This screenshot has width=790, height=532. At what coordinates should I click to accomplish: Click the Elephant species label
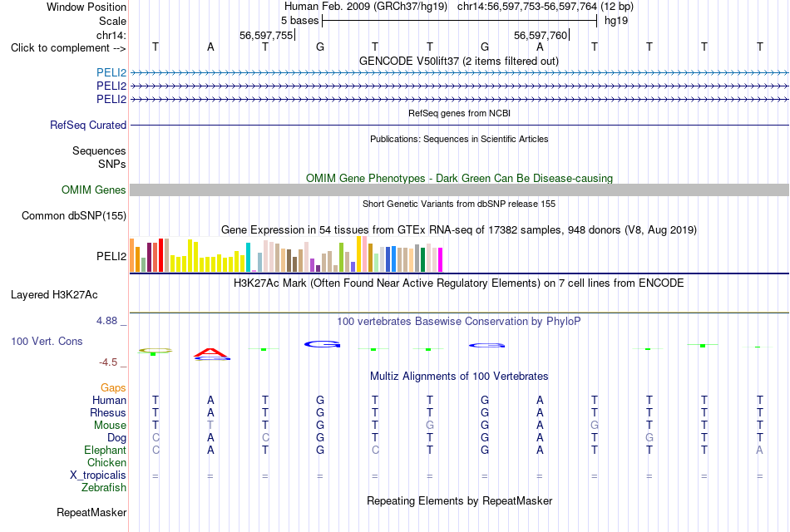click(105, 450)
